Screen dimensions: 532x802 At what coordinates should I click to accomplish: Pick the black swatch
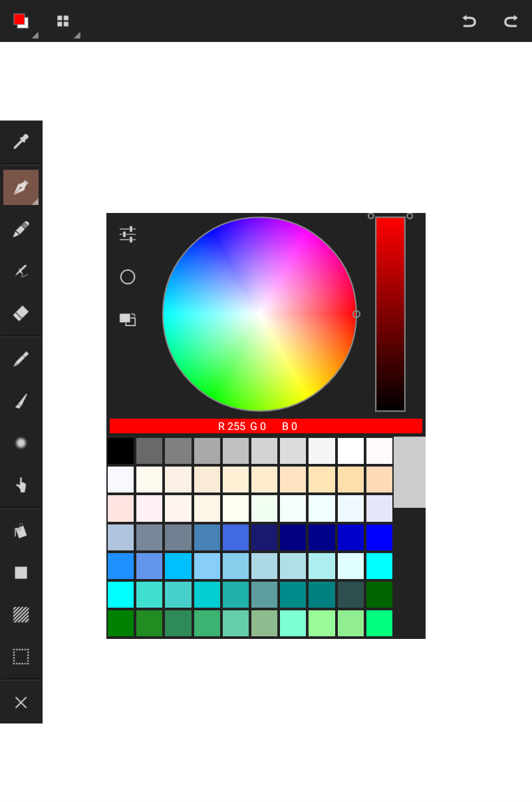click(121, 451)
